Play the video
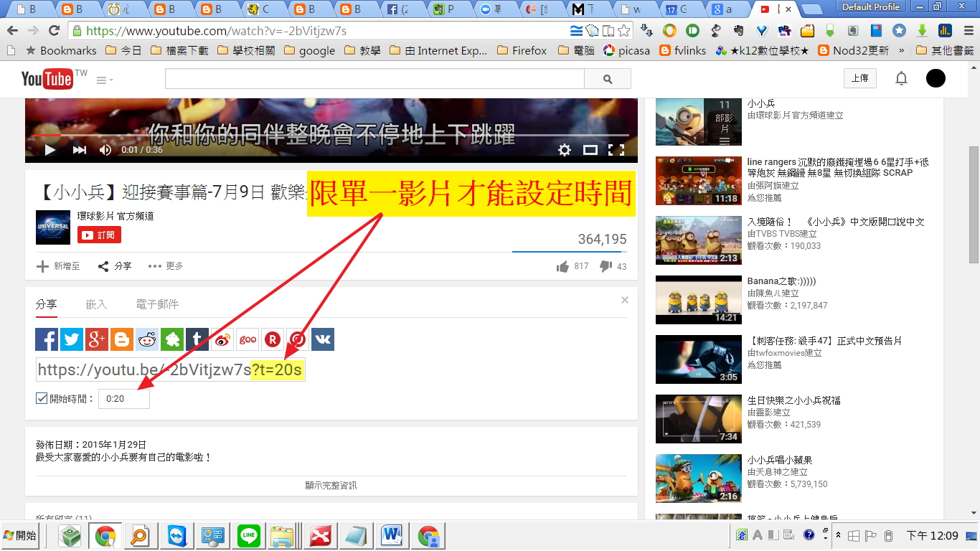The image size is (980, 551). click(50, 150)
